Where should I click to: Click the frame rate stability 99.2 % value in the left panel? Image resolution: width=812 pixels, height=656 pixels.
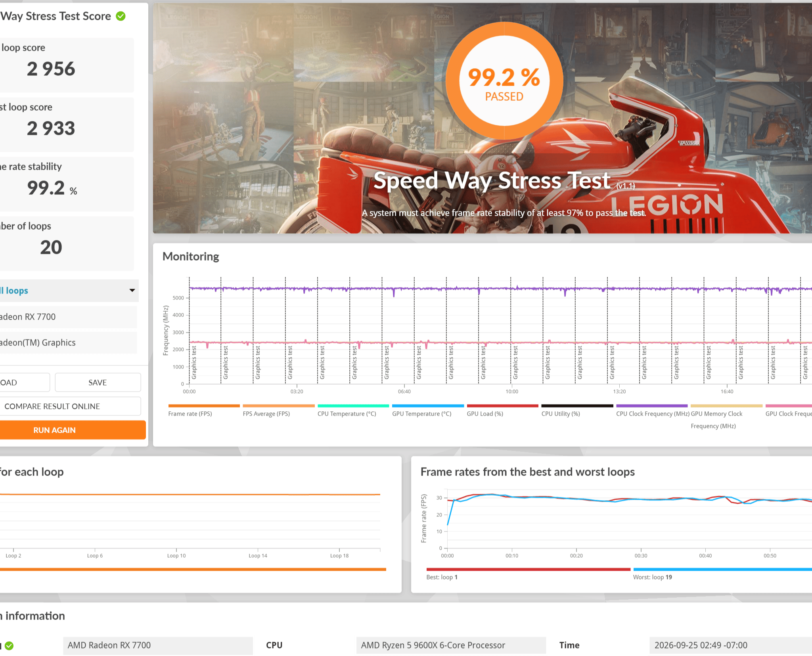pos(52,188)
